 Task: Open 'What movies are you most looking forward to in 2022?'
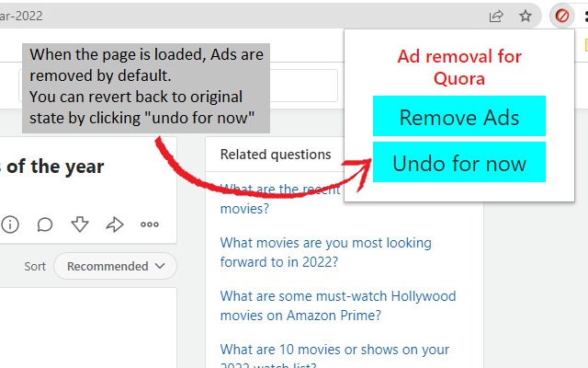tap(325, 252)
